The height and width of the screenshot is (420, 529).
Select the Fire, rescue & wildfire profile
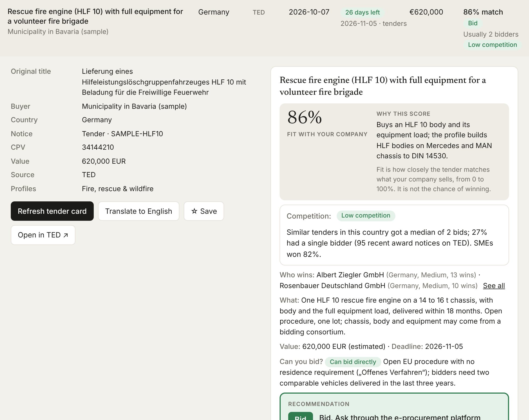[x=118, y=189]
